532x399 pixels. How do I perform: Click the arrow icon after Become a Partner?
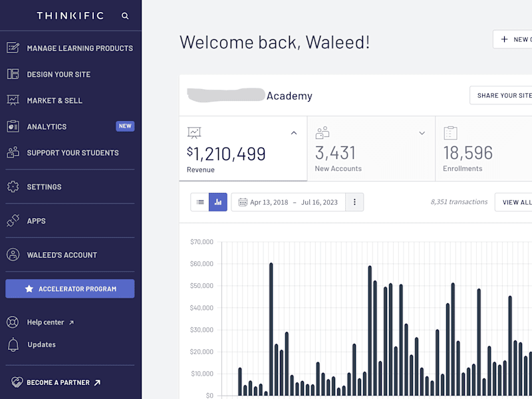97,383
